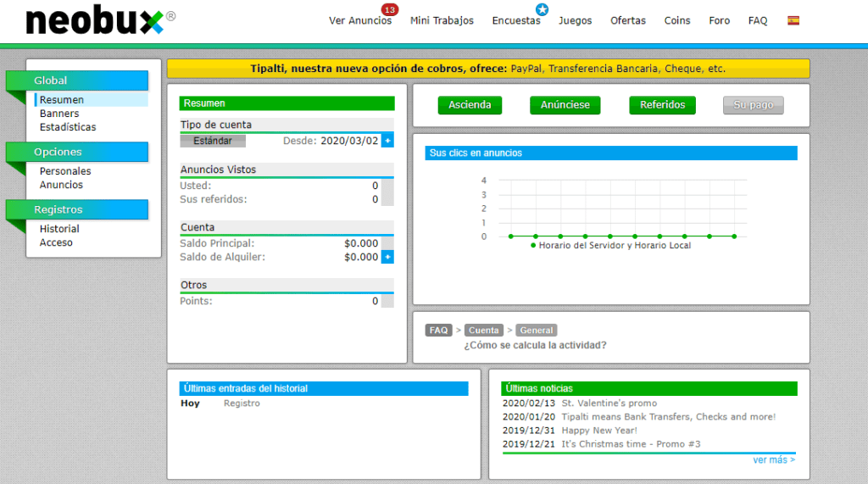
Task: Select Resumen in the Global sidebar
Action: coord(92,100)
